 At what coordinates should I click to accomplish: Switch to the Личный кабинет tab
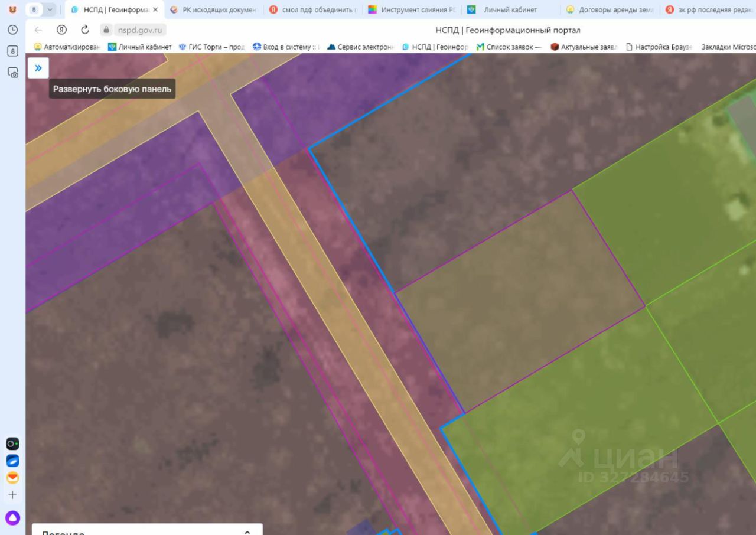(x=511, y=10)
